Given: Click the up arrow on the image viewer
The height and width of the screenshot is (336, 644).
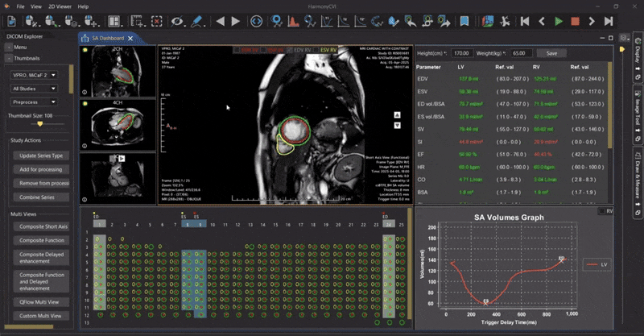Looking at the screenshot, I should (397, 114).
